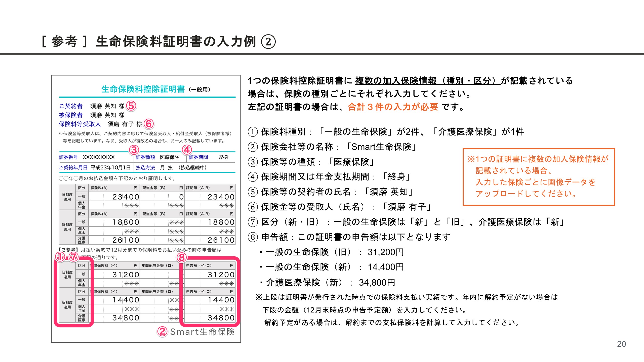This screenshot has width=644, height=362.
Task: Click the pink circled number 4 marker
Action: (187, 150)
